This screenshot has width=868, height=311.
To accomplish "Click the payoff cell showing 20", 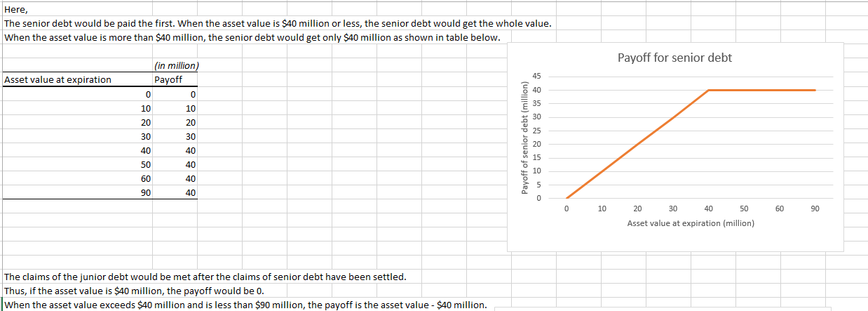I will tap(191, 122).
